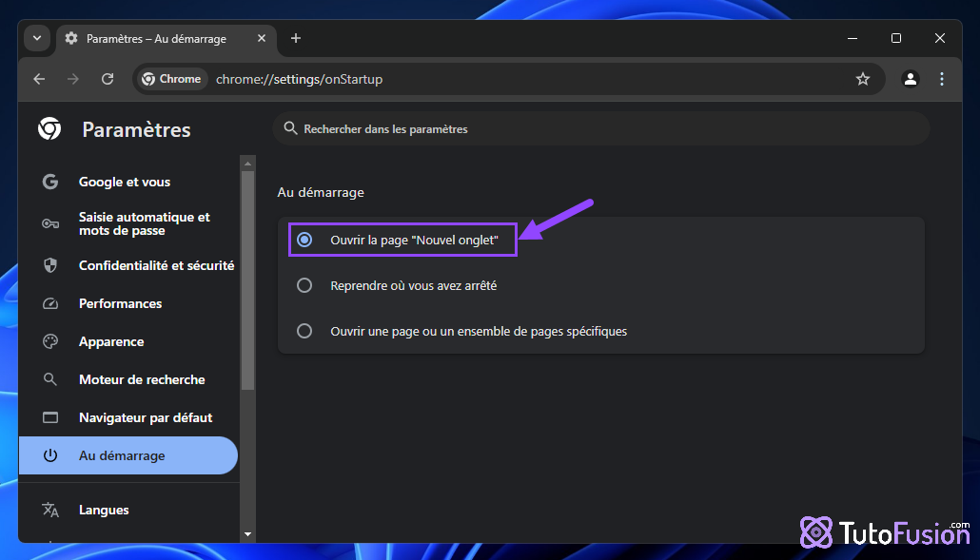Close the Paramètres – Au démarrage tab
This screenshot has height=560, width=980.
point(262,39)
